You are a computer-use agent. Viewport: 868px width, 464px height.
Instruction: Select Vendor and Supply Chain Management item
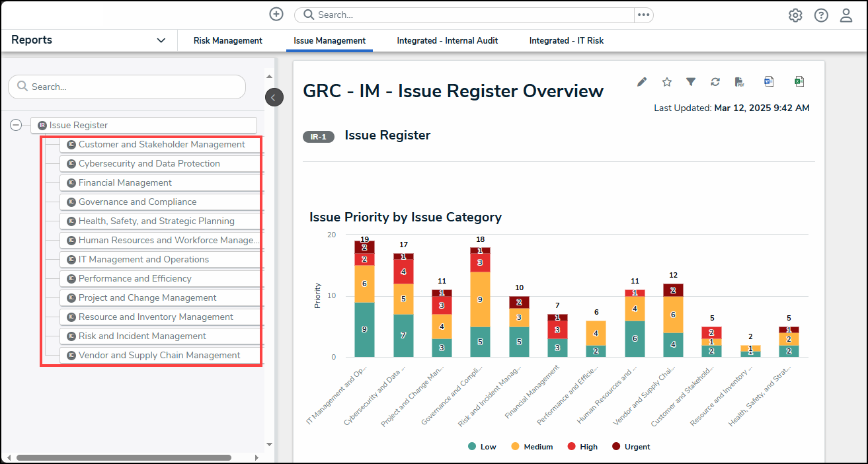(x=159, y=355)
